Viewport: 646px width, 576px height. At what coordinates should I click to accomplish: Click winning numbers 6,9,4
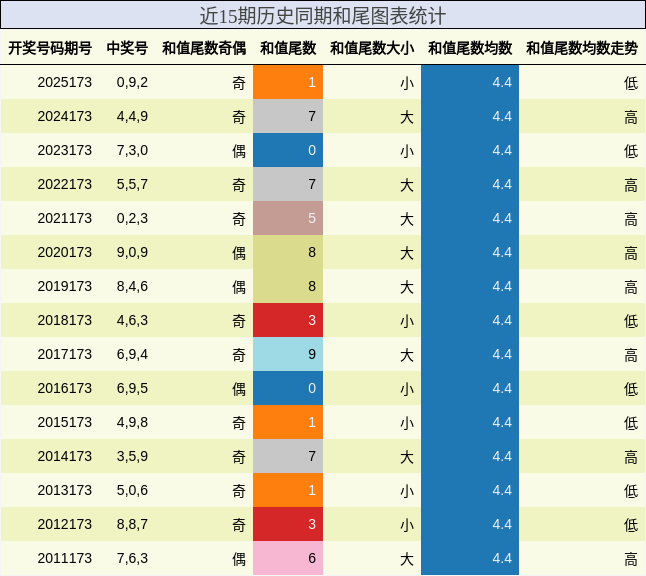132,354
